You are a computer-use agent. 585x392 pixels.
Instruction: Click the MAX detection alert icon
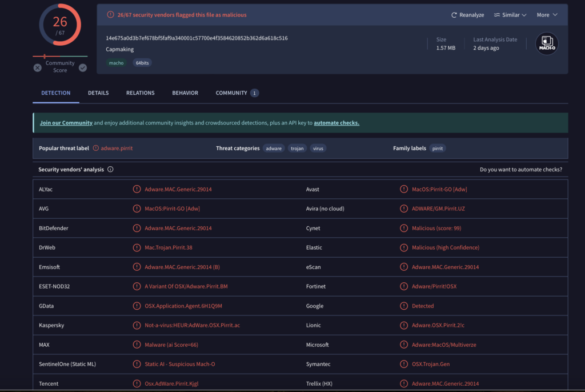click(x=137, y=345)
